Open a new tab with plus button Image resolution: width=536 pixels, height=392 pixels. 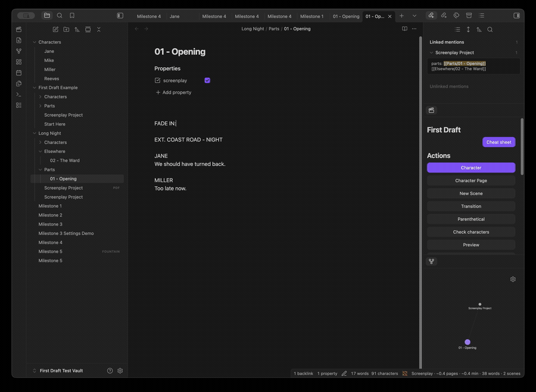pyautogui.click(x=401, y=15)
